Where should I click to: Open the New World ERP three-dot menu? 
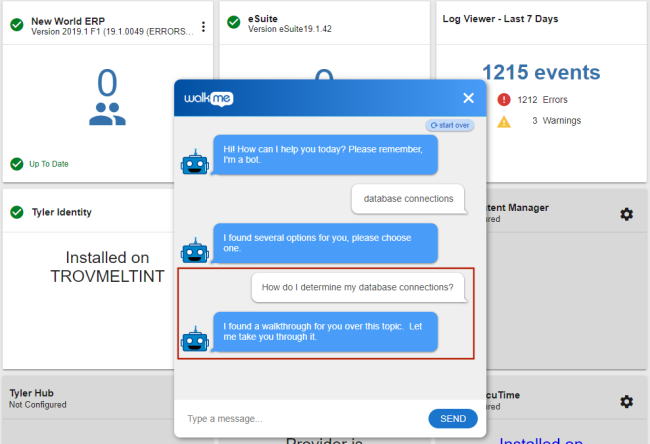point(203,27)
